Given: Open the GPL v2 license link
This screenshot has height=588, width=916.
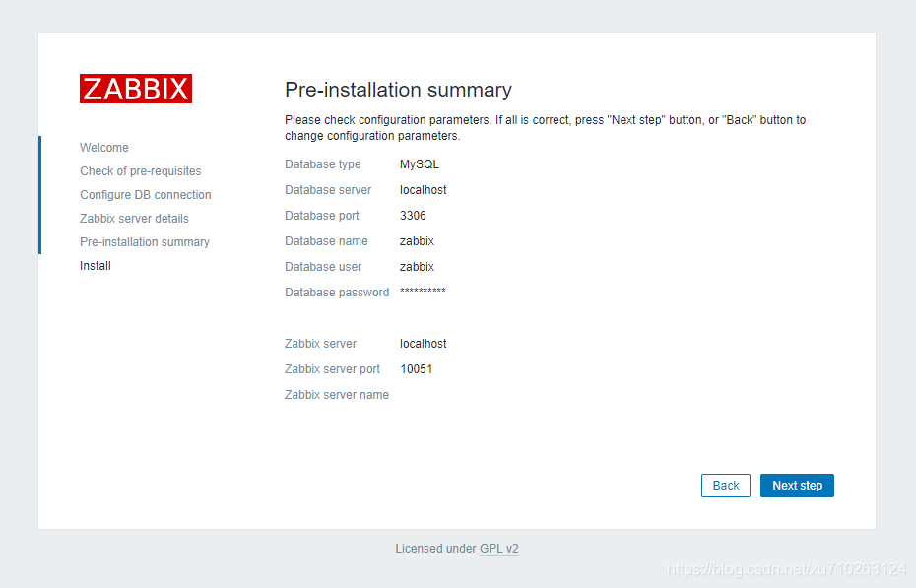Looking at the screenshot, I should tap(499, 549).
